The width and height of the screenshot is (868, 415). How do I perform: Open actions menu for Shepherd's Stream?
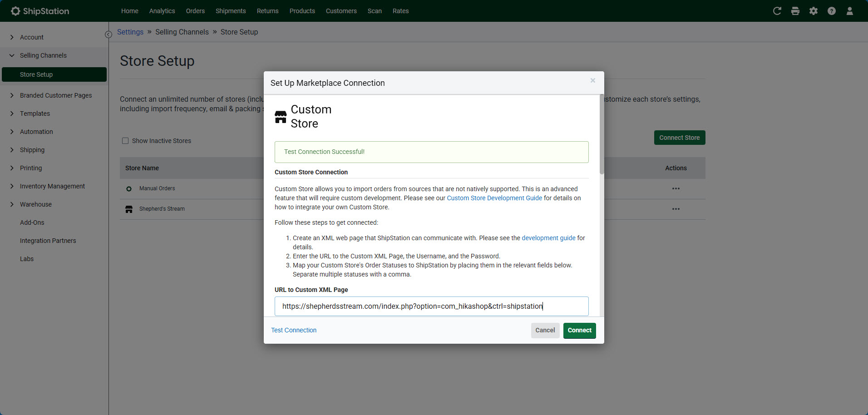click(x=676, y=209)
